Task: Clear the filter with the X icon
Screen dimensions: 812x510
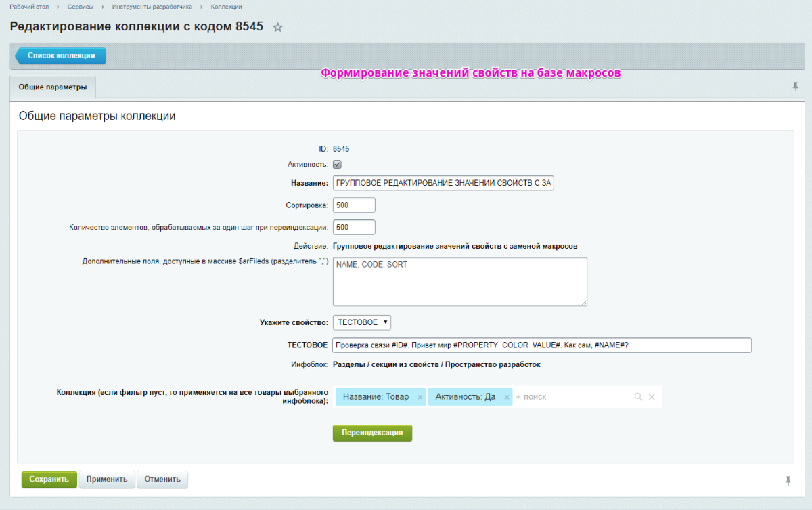Action: (651, 396)
